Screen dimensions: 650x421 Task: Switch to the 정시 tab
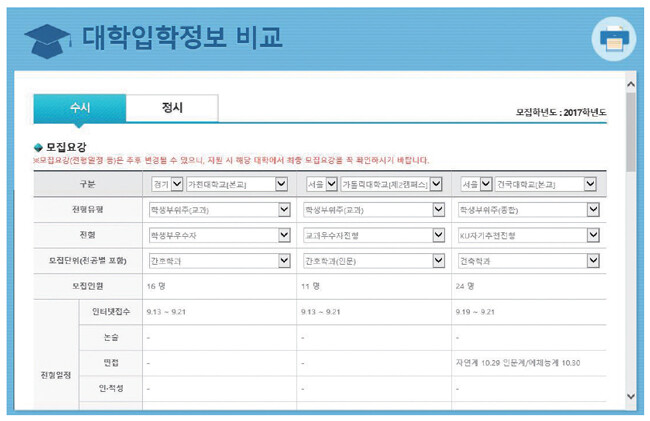coord(172,108)
